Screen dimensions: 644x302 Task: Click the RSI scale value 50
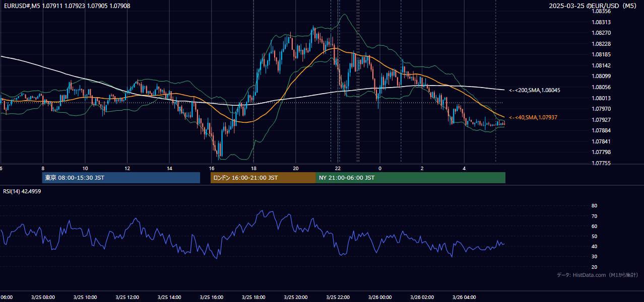point(594,236)
